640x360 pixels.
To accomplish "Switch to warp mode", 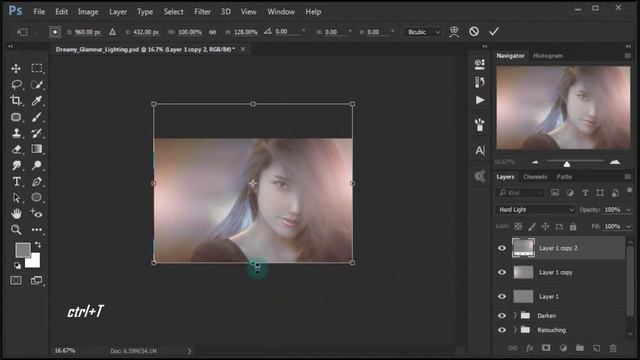I will pos(454,32).
